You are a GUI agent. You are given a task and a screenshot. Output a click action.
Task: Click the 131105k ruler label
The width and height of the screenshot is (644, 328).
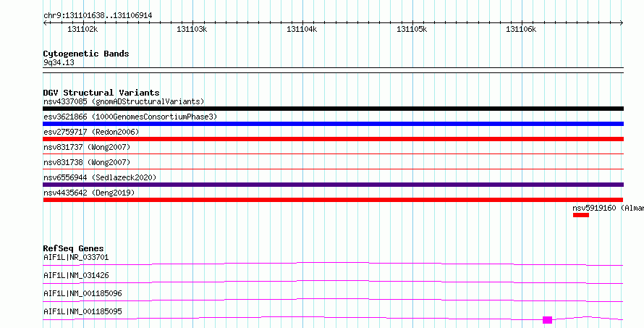tap(412, 30)
